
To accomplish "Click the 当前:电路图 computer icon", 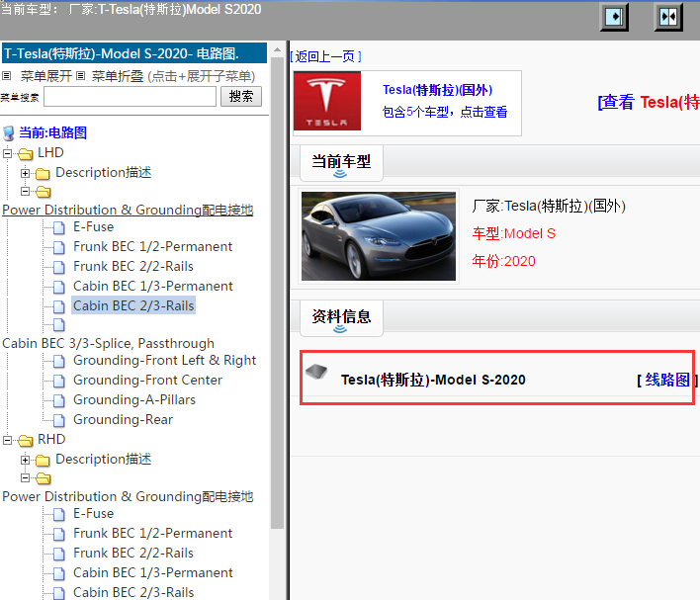I will pos(9,133).
